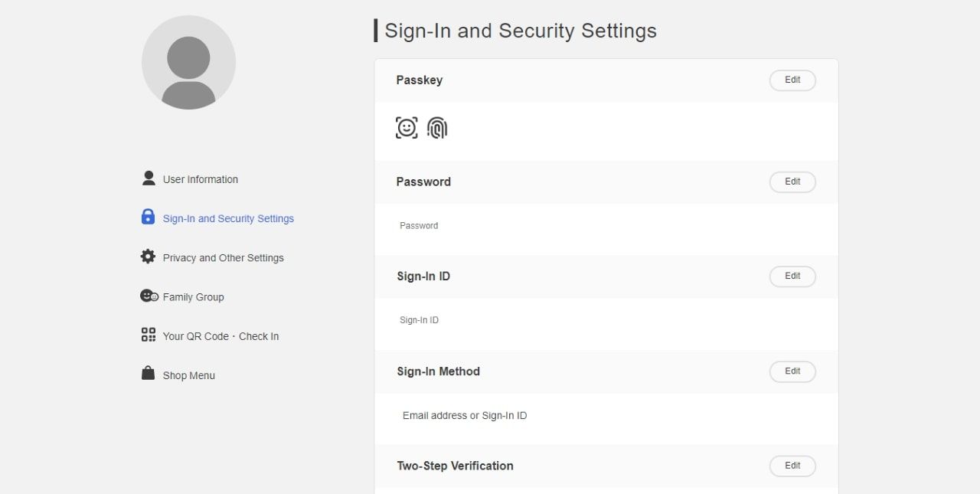Edit Two-Step Verification settings
The height and width of the screenshot is (494, 980).
click(792, 466)
